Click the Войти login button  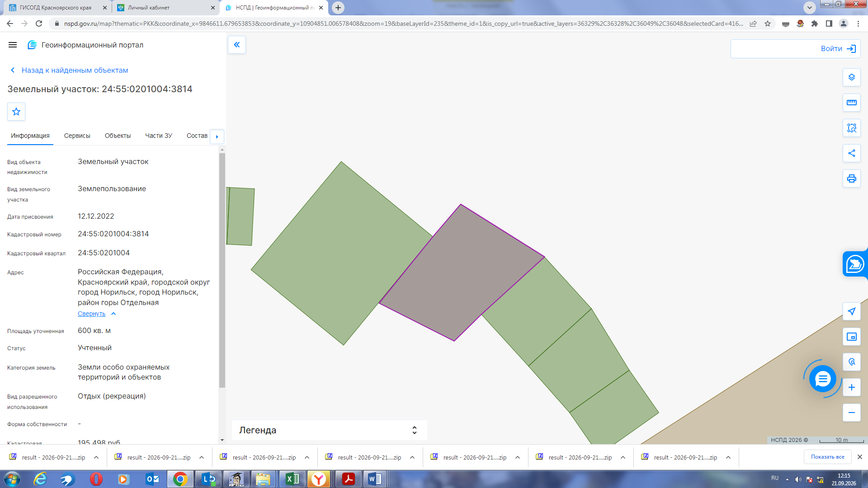tap(796, 49)
